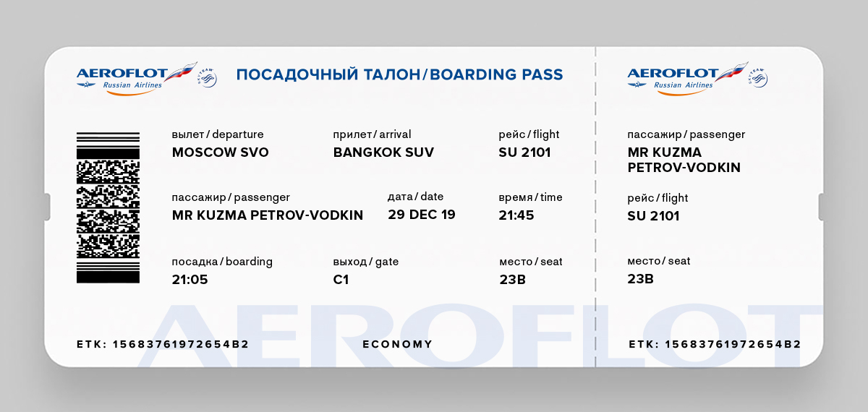The height and width of the screenshot is (412, 868).
Task: Click the barcode on the left side
Action: pyautogui.click(x=108, y=208)
